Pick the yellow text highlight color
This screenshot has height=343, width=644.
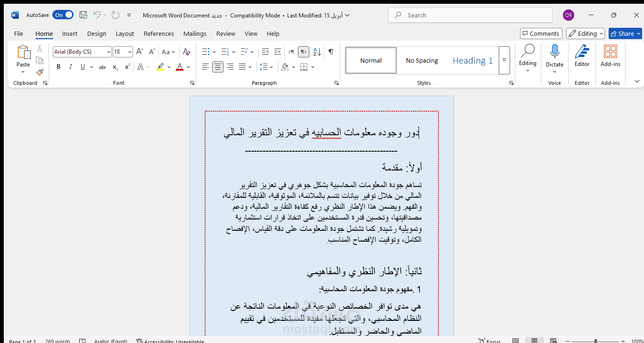click(160, 67)
